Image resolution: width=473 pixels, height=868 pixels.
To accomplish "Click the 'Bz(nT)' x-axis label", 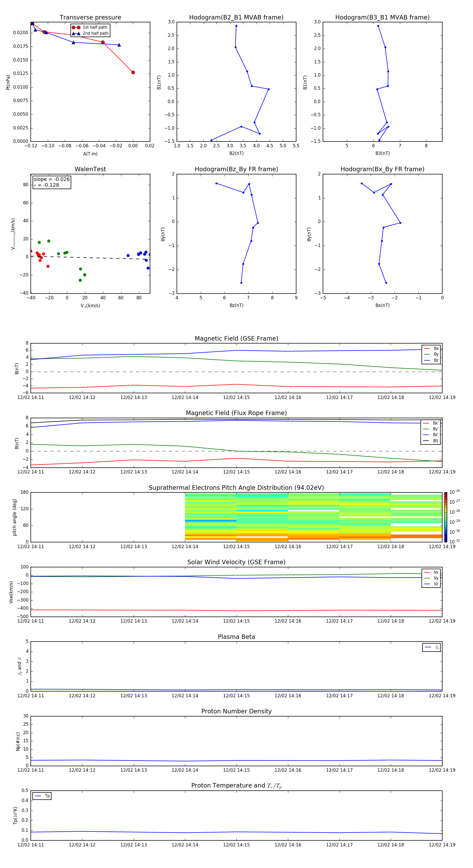I will [236, 305].
